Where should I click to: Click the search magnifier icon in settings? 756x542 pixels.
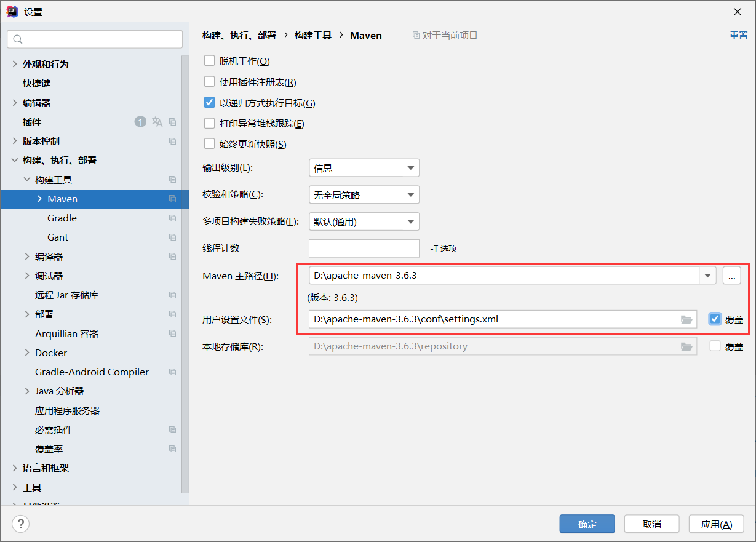[18, 39]
